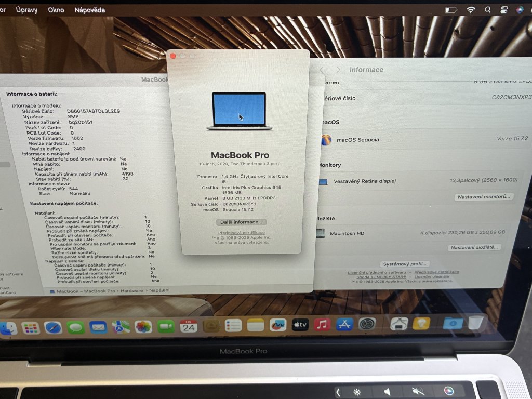Viewport: 532px width, 399px height.
Task: Open Předpisová certifikace link in Informace window
Action: 436,272
